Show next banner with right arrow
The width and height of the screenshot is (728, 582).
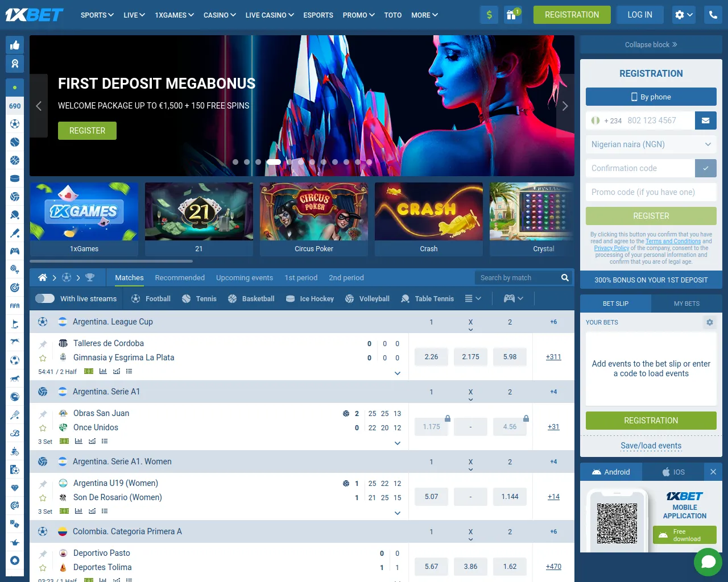pos(565,106)
